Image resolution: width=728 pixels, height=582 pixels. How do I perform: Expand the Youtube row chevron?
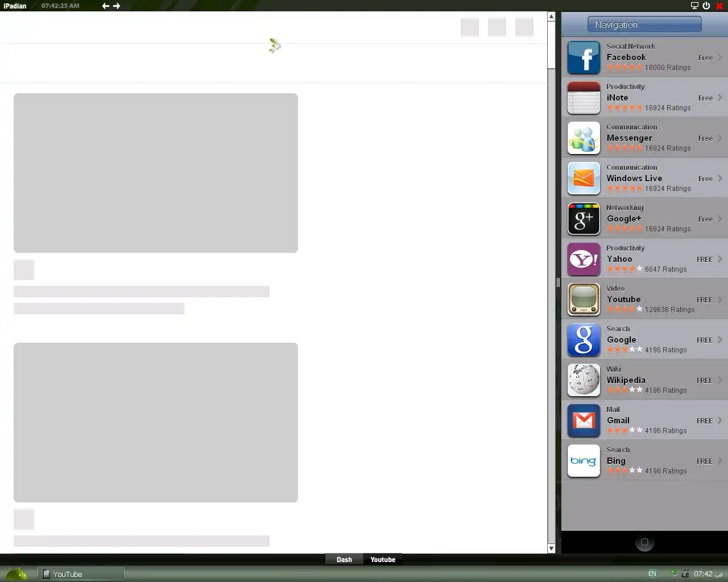tap(720, 300)
